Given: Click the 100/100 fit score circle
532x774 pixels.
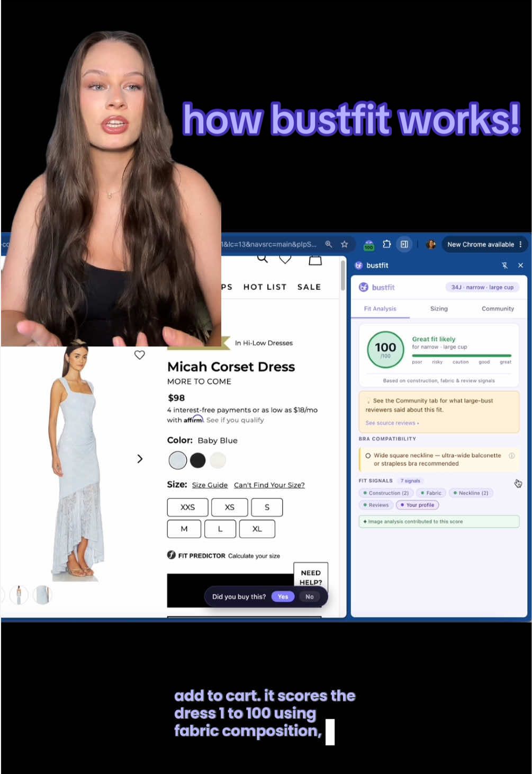Looking at the screenshot, I should [x=385, y=349].
